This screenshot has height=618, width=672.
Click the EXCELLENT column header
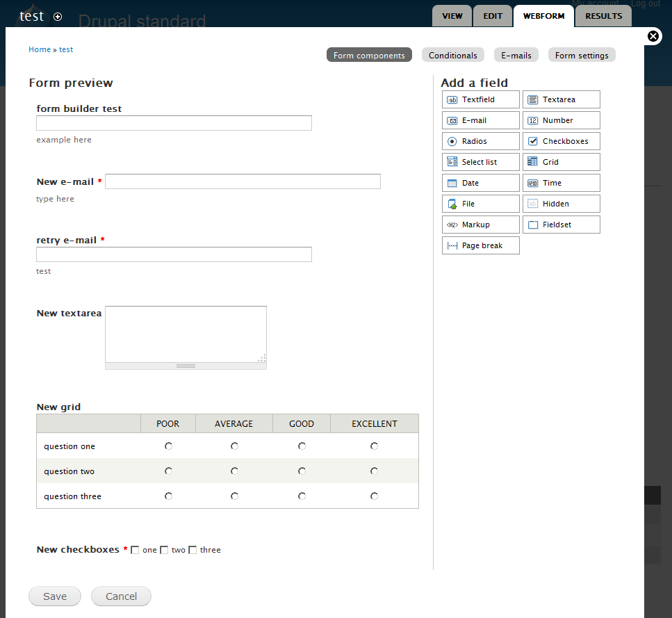[x=375, y=423]
